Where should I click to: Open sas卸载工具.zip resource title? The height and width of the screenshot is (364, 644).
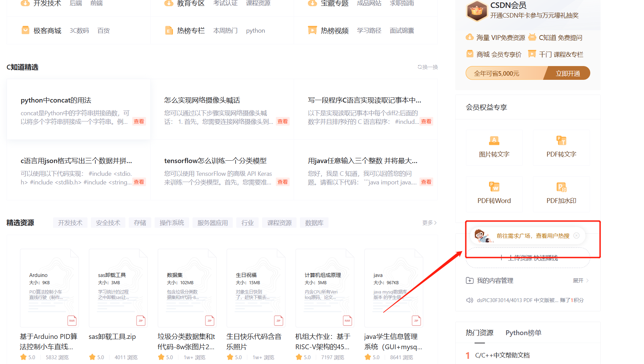coord(112,336)
